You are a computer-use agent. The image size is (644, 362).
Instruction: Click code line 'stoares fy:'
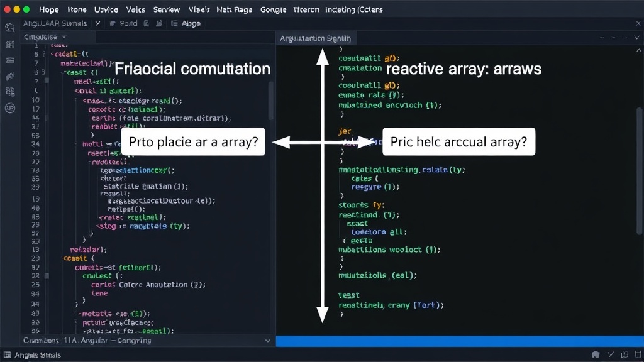362,205
